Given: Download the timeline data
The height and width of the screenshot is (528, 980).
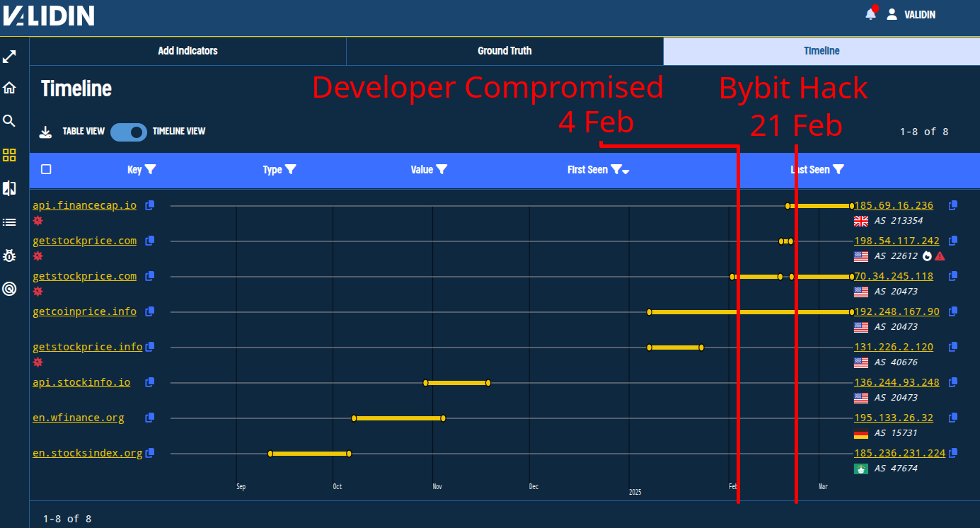Looking at the screenshot, I should coord(45,132).
